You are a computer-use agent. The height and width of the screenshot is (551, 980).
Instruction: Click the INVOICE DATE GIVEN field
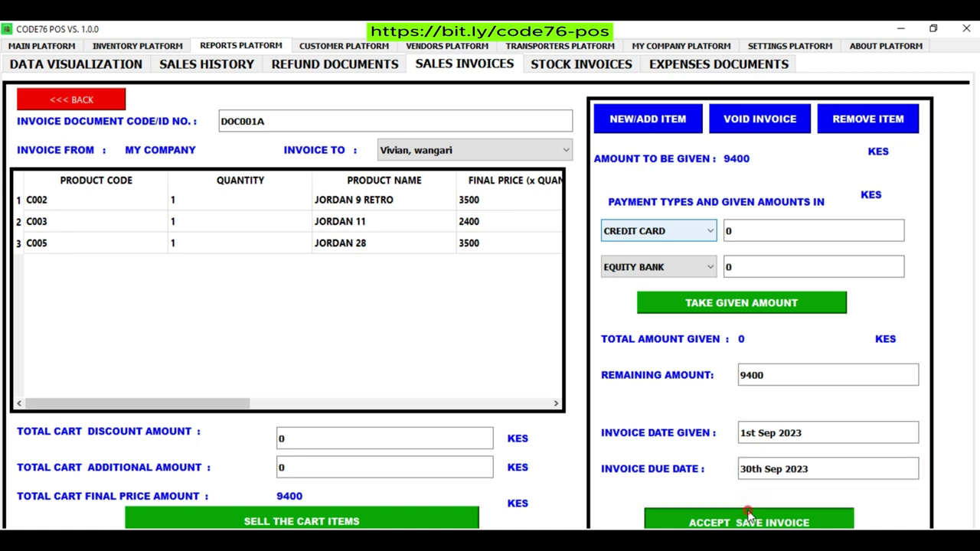coord(828,432)
